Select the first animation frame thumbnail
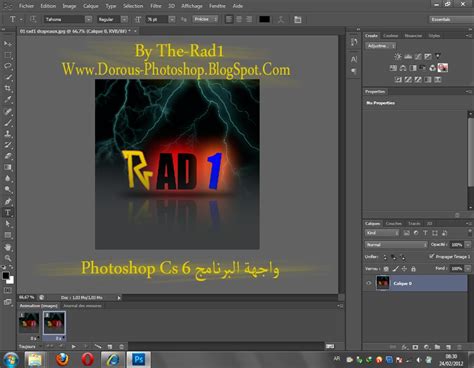Screen dimensions: 474x368 29,322
